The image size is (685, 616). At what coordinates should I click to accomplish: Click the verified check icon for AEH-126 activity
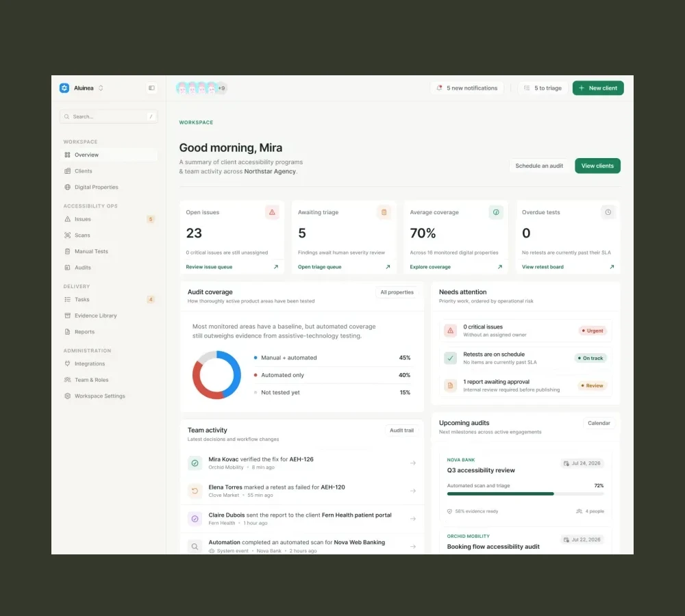195,463
